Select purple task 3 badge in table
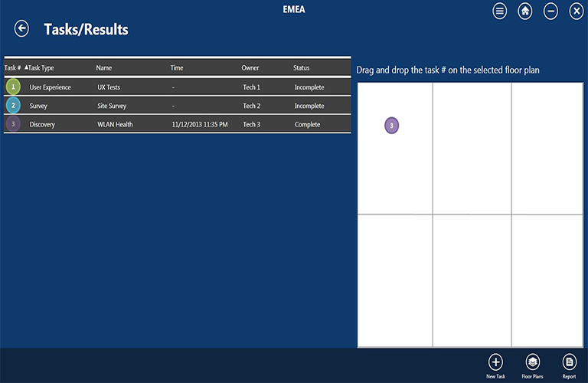588x383 pixels. [13, 124]
